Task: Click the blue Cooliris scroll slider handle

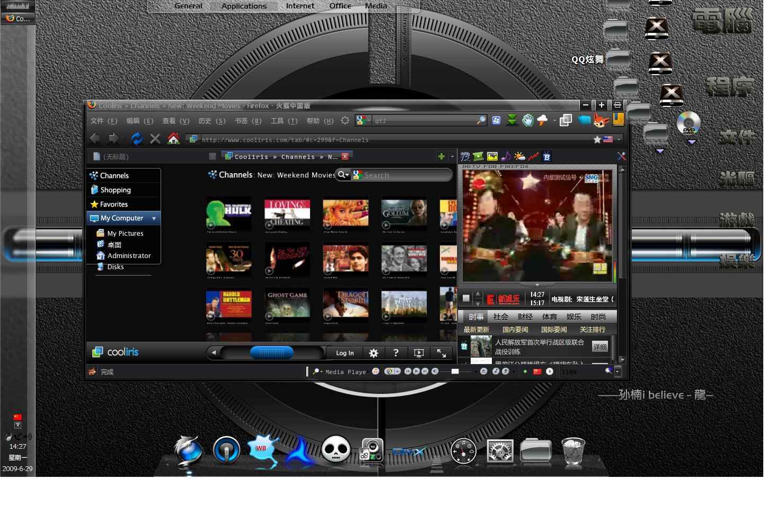Action: (272, 353)
